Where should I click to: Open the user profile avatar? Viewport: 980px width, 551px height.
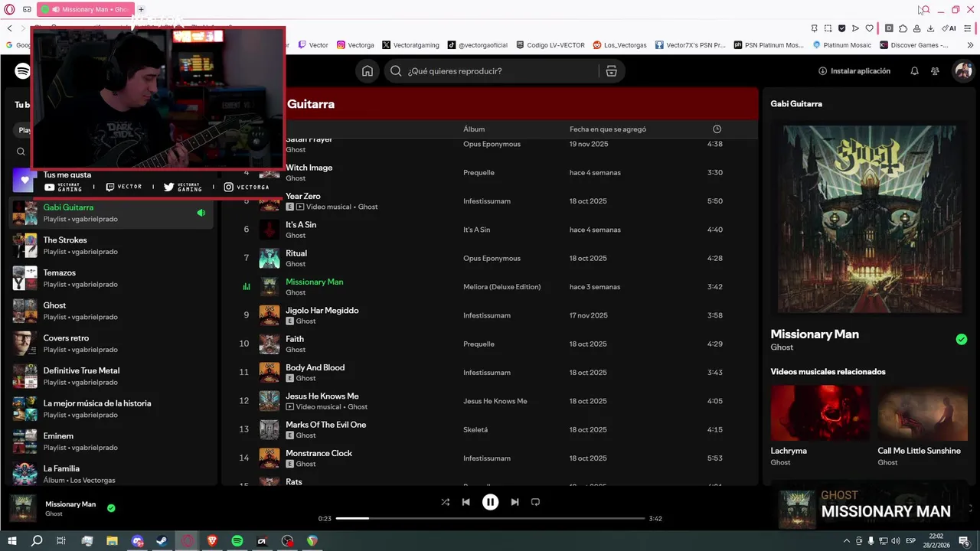point(962,71)
